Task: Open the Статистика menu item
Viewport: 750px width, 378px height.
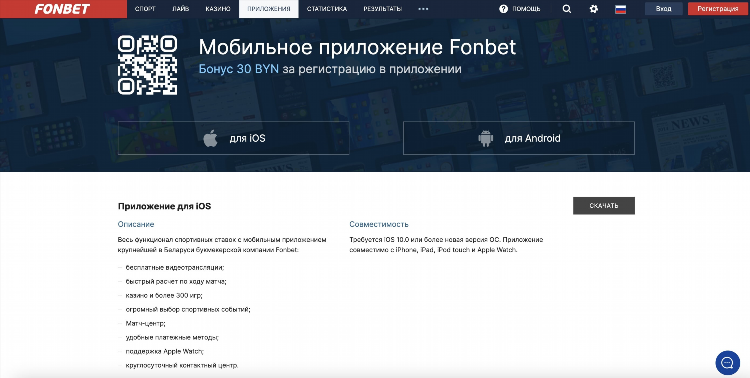Action: (327, 9)
